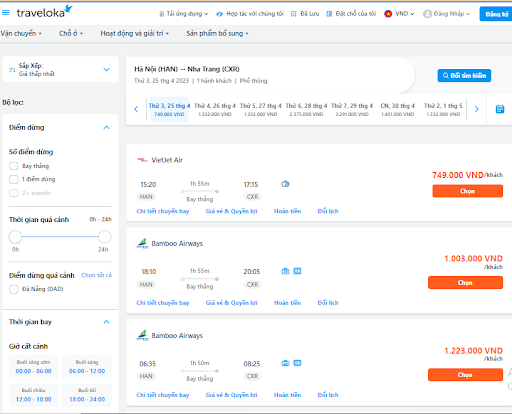Collapse the Điểm dừng filter section

(106, 127)
